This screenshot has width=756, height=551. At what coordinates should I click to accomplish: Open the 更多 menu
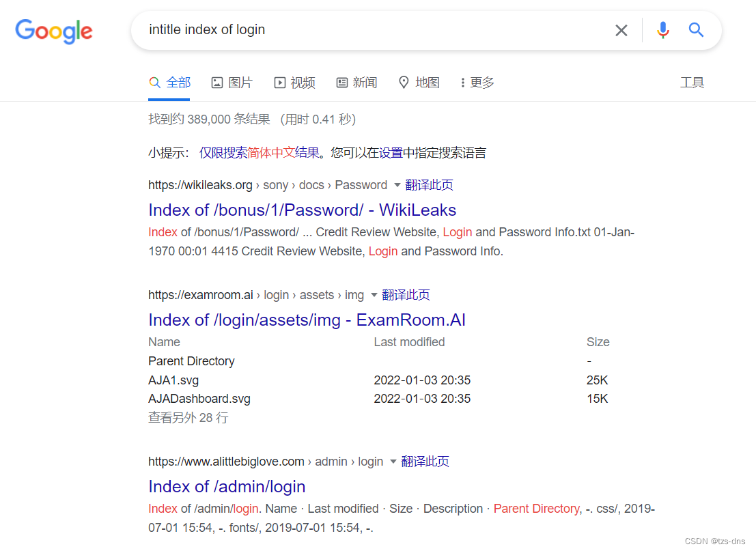[x=477, y=83]
